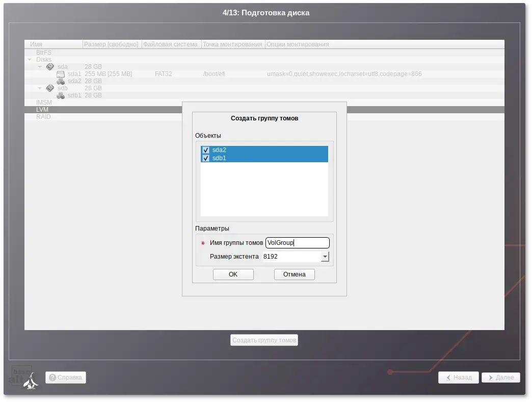Click the Размер экстента label
The image size is (532, 402).
click(234, 257)
